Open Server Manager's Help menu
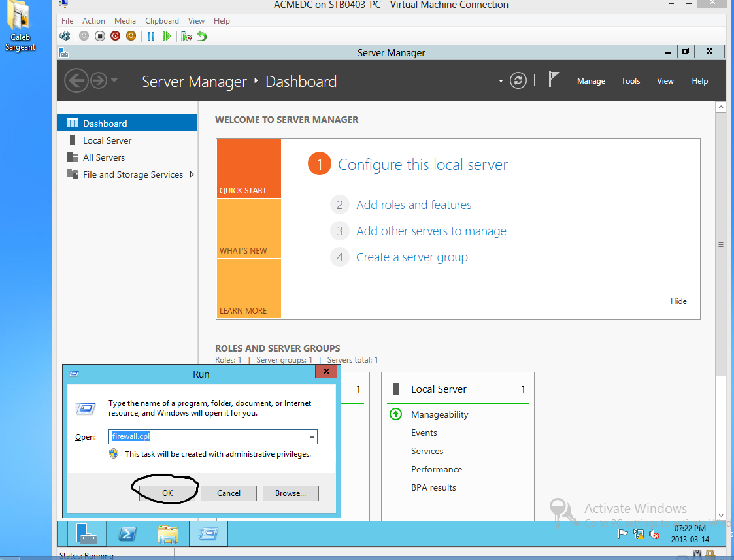The image size is (734, 560). click(x=700, y=81)
